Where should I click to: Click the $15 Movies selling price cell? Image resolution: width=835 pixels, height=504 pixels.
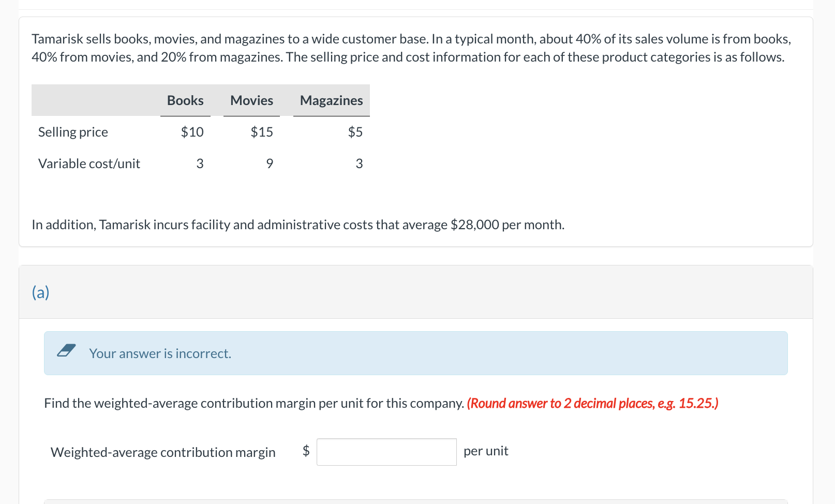pyautogui.click(x=262, y=132)
